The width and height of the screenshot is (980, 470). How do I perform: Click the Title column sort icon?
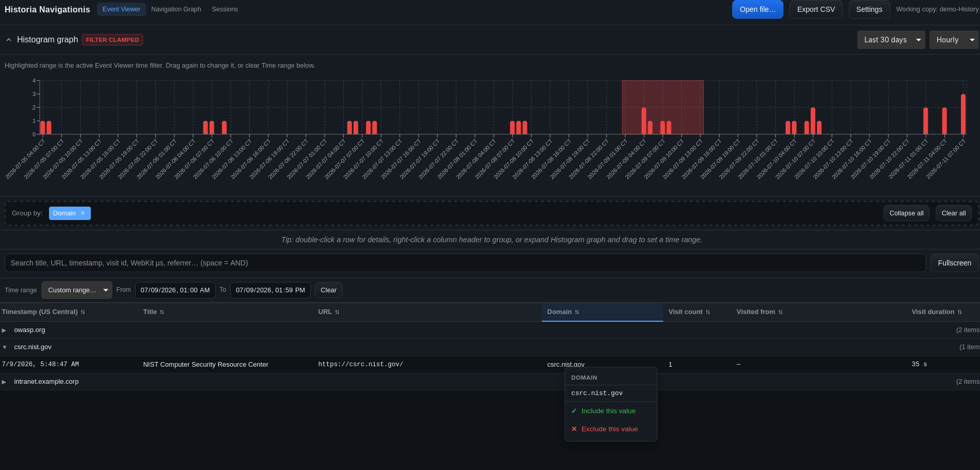click(162, 312)
